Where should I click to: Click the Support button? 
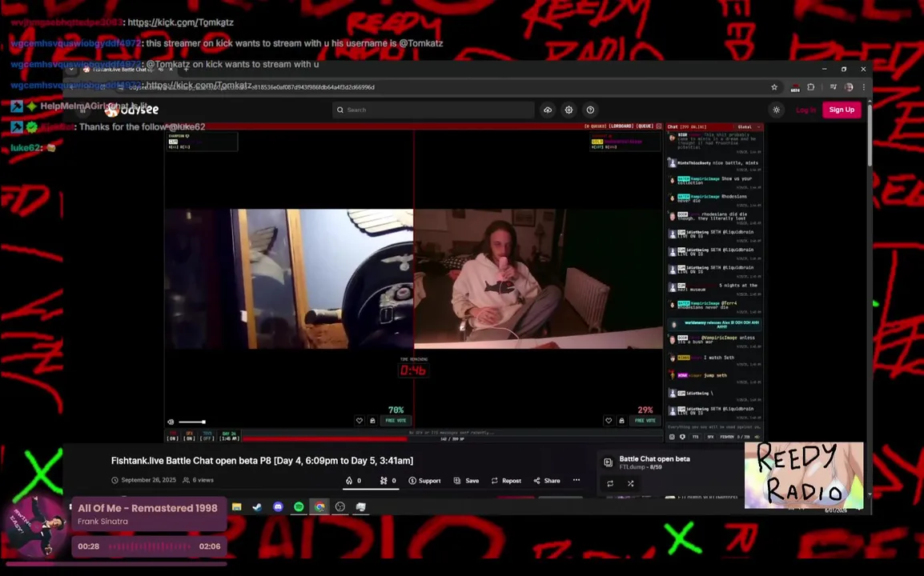425,481
